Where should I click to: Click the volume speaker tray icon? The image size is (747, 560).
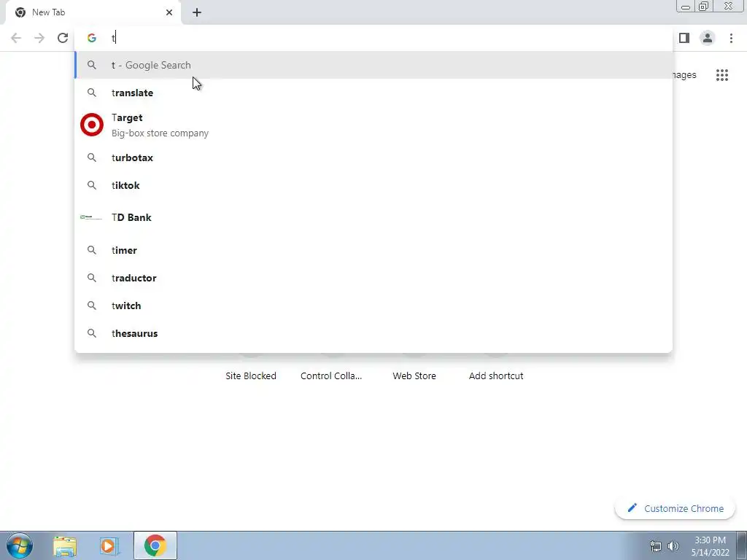(673, 546)
